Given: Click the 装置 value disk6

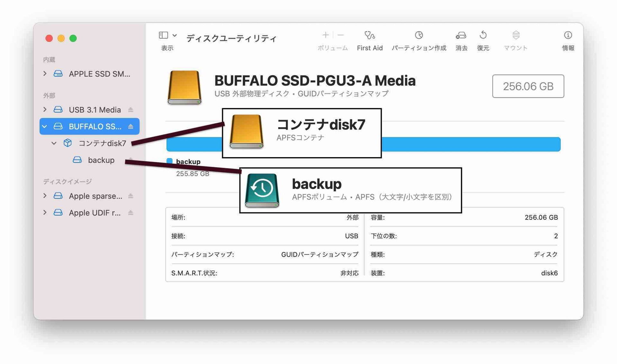Looking at the screenshot, I should (550, 273).
